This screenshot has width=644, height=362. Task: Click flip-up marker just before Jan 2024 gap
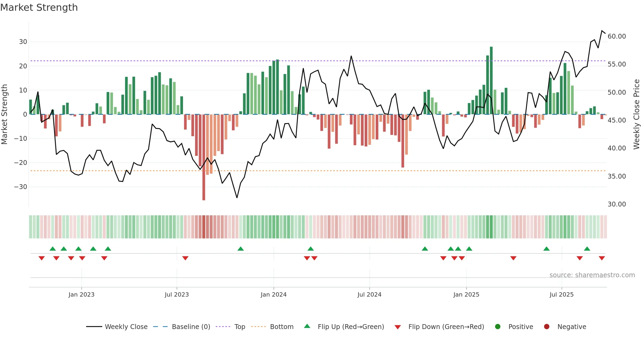tap(241, 249)
